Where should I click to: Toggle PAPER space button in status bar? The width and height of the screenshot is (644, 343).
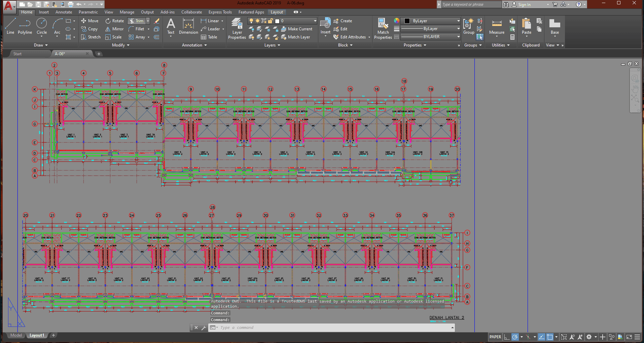coord(495,337)
